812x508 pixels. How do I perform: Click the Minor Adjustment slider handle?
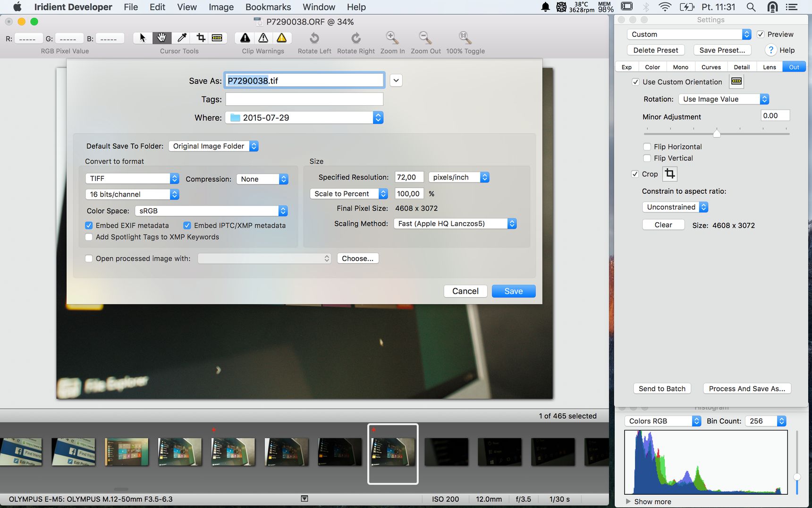coord(717,133)
